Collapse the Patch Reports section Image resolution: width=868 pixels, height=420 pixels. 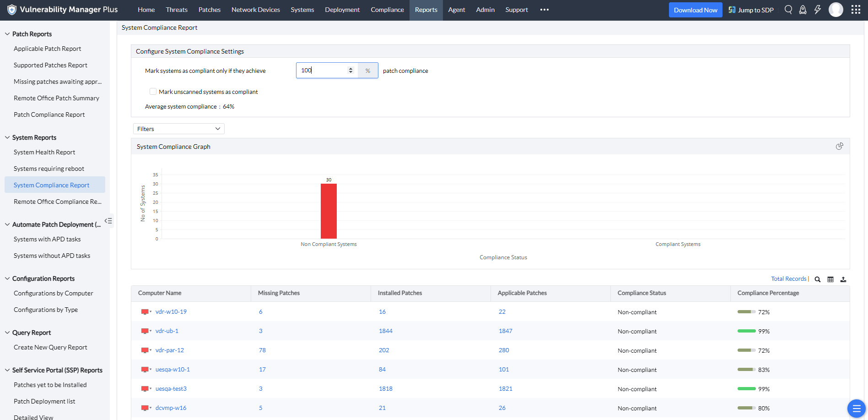pos(7,34)
